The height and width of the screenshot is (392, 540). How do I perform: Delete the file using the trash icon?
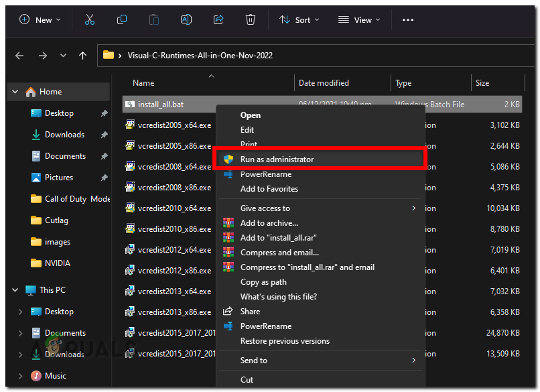pyautogui.click(x=251, y=20)
